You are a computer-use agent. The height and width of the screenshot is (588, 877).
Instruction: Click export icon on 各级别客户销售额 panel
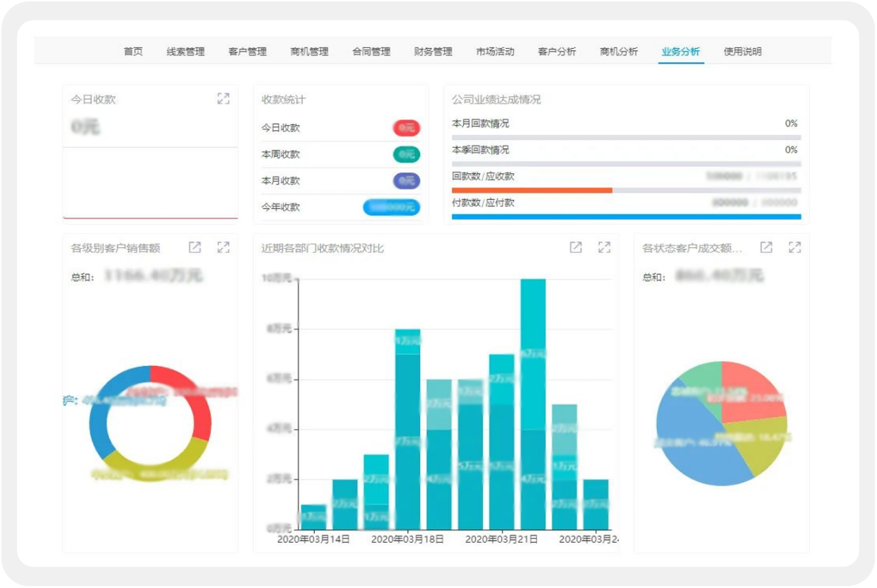coord(194,247)
